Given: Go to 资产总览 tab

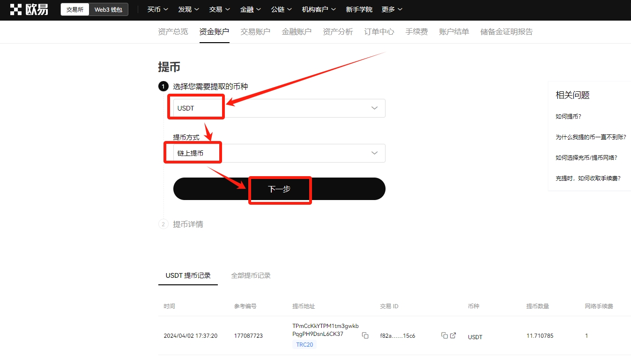Looking at the screenshot, I should 173,32.
